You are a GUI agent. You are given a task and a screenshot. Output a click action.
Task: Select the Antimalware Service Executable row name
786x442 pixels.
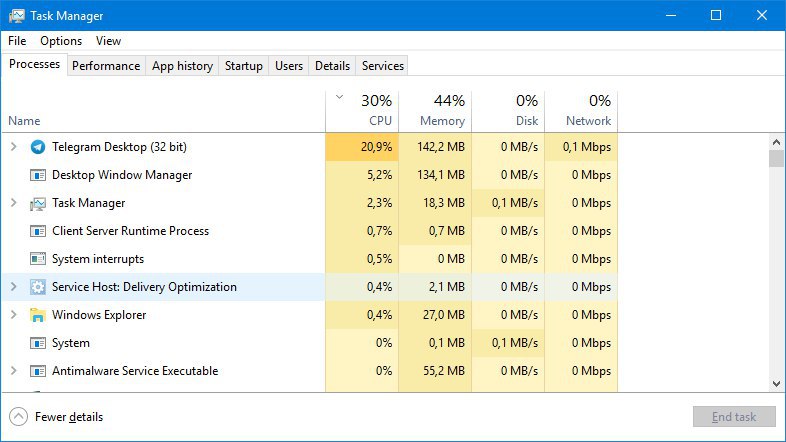coord(135,371)
